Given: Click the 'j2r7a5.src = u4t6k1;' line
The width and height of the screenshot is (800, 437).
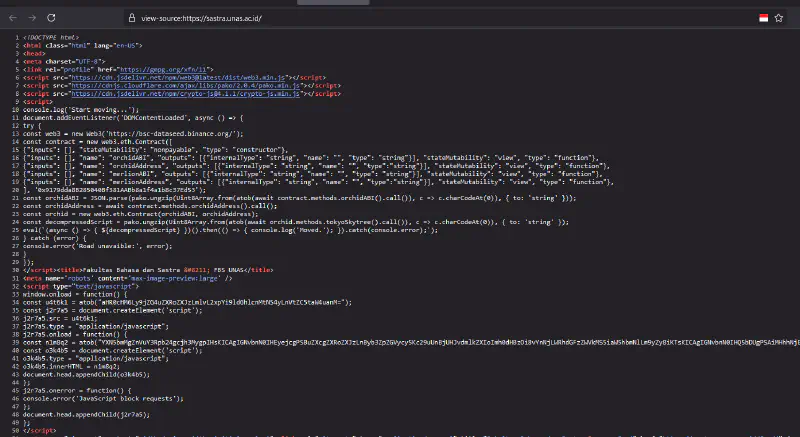Looking at the screenshot, I should 60,318.
